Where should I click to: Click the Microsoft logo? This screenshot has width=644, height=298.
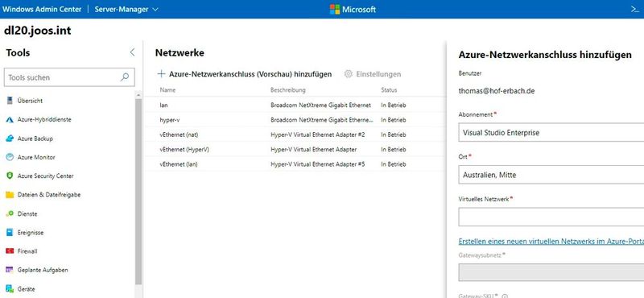pyautogui.click(x=353, y=9)
